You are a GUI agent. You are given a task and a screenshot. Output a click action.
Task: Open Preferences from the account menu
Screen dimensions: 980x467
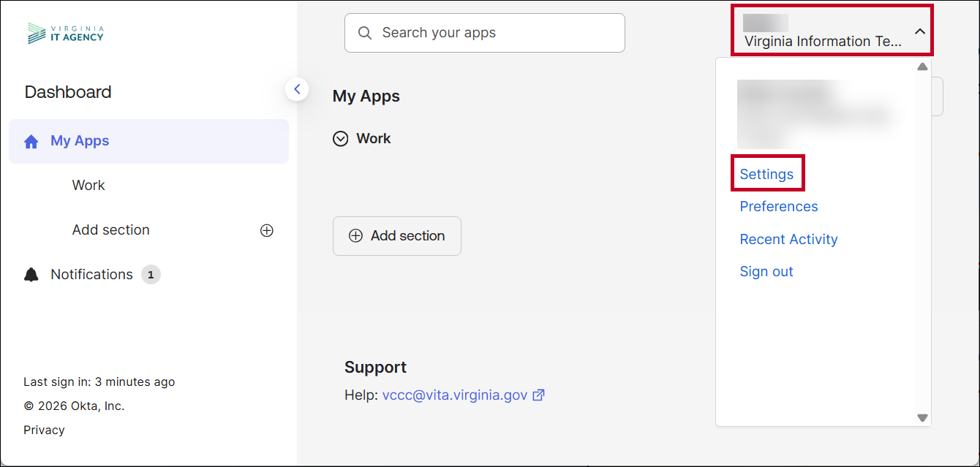pos(778,207)
